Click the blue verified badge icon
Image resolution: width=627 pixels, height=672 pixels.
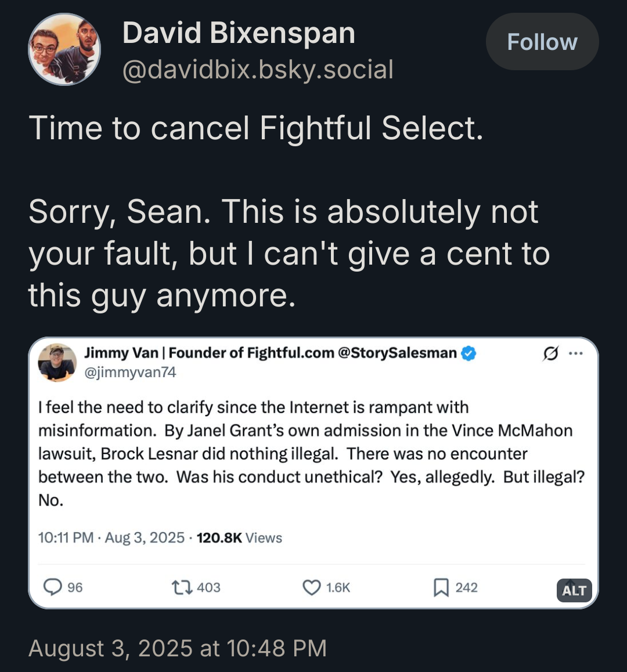[469, 353]
